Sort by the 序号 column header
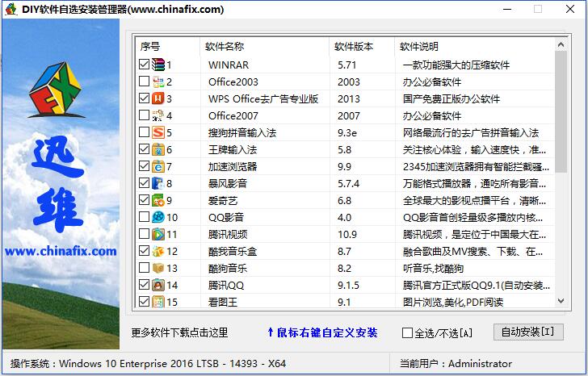Screen dimensions: 588x376 tap(167, 47)
